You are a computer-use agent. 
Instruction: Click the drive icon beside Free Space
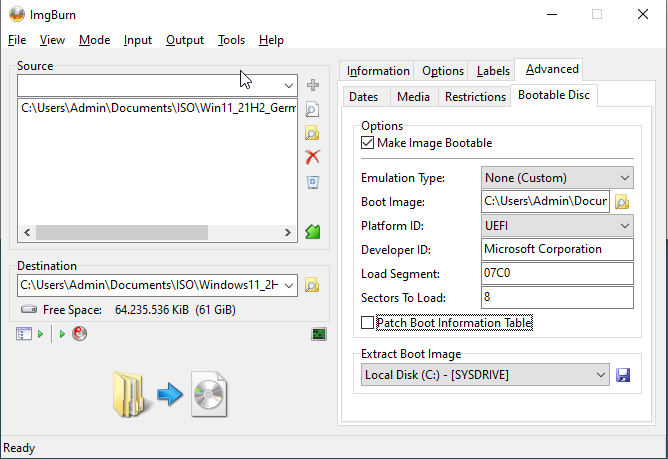point(29,309)
